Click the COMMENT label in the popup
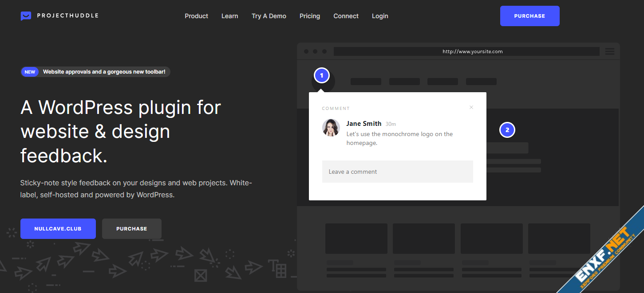 [336, 109]
